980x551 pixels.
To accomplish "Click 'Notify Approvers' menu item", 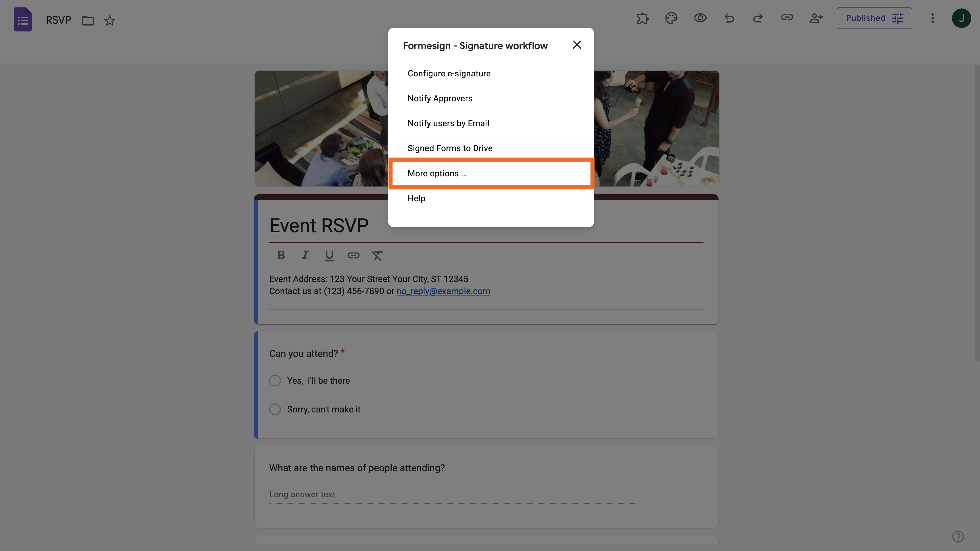I will (x=440, y=99).
